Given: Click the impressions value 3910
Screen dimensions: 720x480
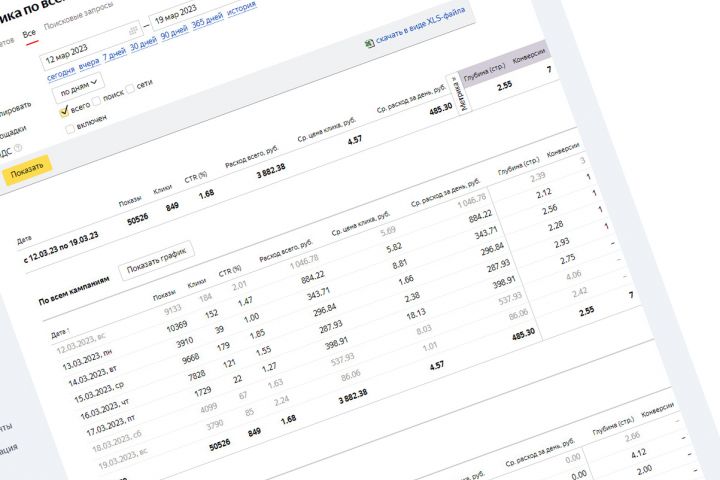Looking at the screenshot, I should pyautogui.click(x=185, y=343).
